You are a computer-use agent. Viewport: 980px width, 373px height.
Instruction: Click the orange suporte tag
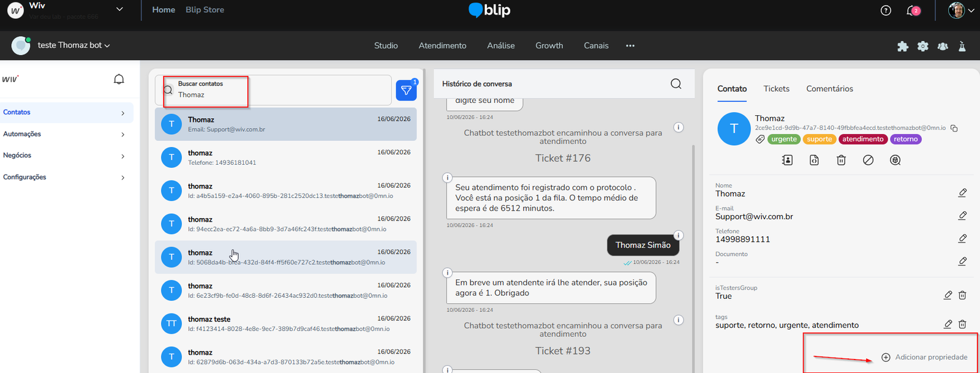[x=820, y=139]
